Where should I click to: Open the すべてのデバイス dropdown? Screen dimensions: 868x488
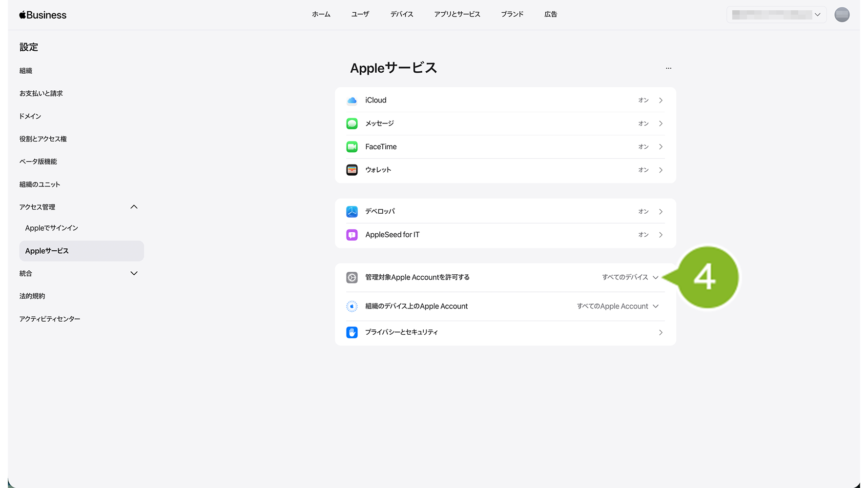click(x=630, y=277)
